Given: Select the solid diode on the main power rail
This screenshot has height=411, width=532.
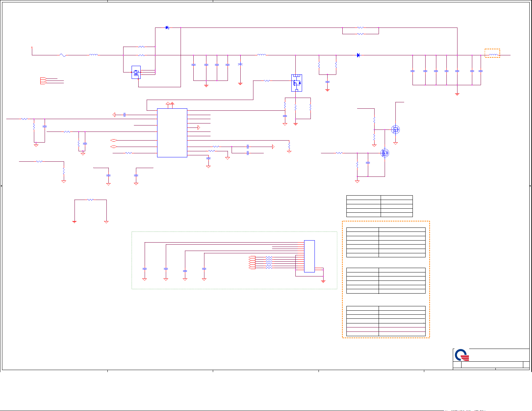Looking at the screenshot, I should 358,55.
